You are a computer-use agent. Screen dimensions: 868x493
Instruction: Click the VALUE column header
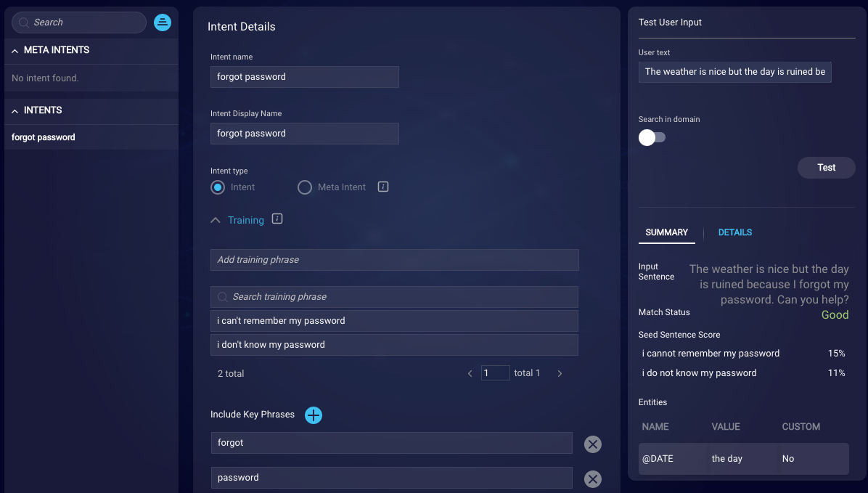pos(726,426)
